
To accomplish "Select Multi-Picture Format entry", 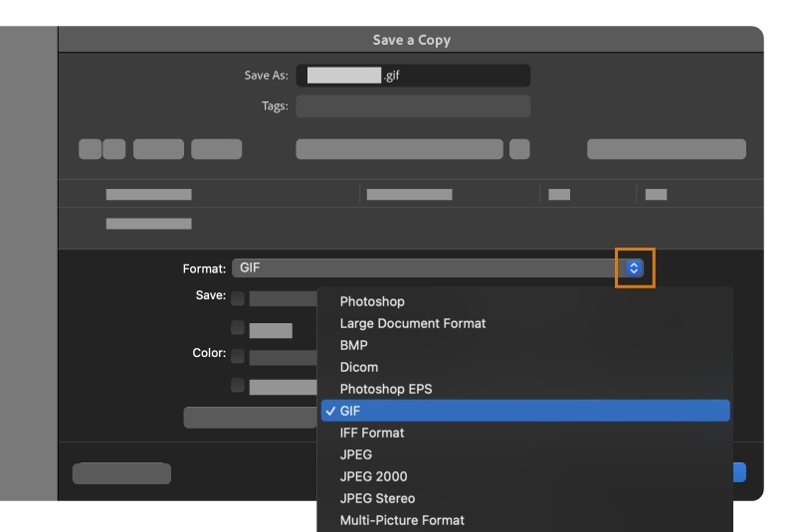I will pos(402,520).
